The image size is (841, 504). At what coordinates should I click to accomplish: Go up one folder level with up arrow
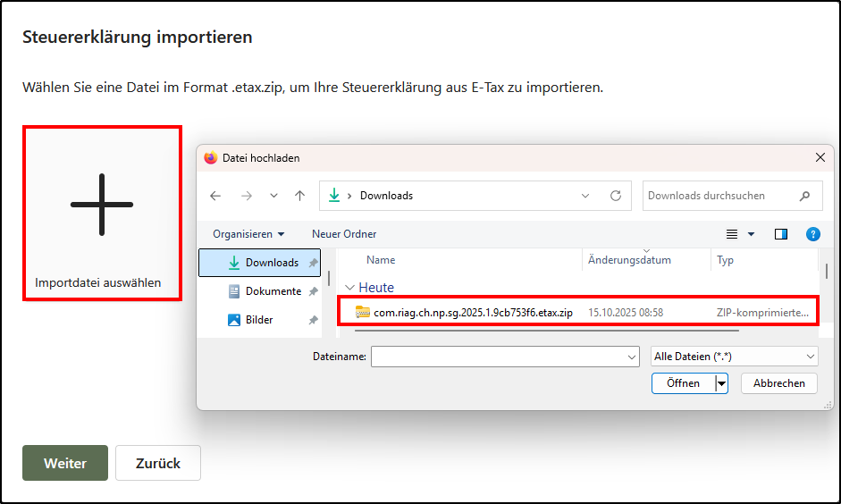coord(300,196)
